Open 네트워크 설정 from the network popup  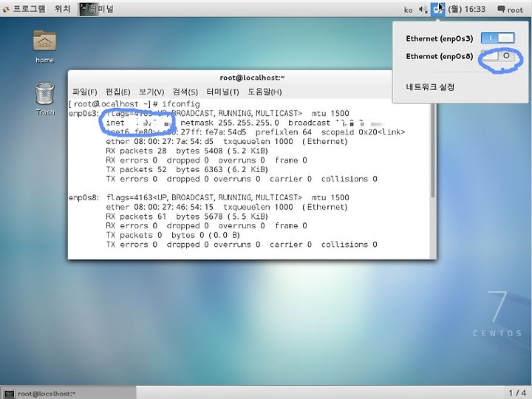tap(430, 87)
